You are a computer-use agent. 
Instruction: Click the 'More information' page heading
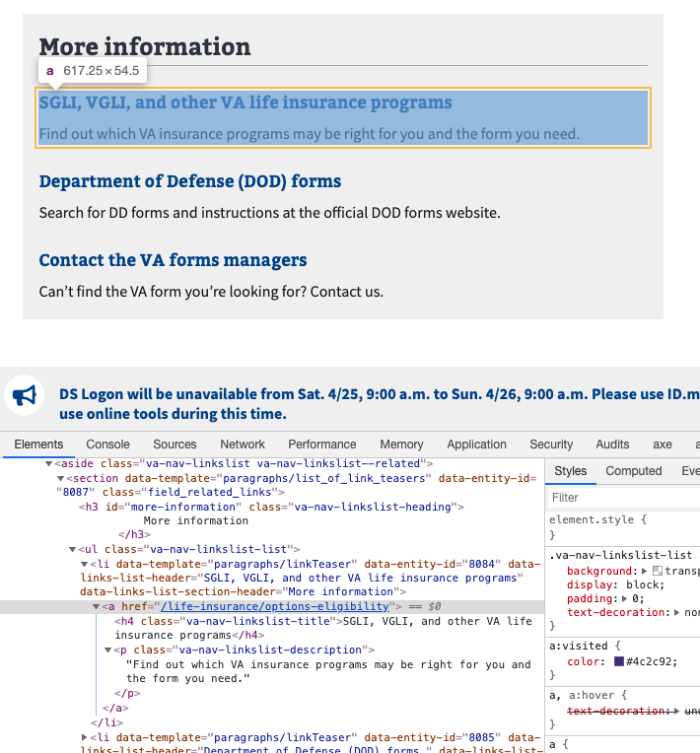(145, 46)
